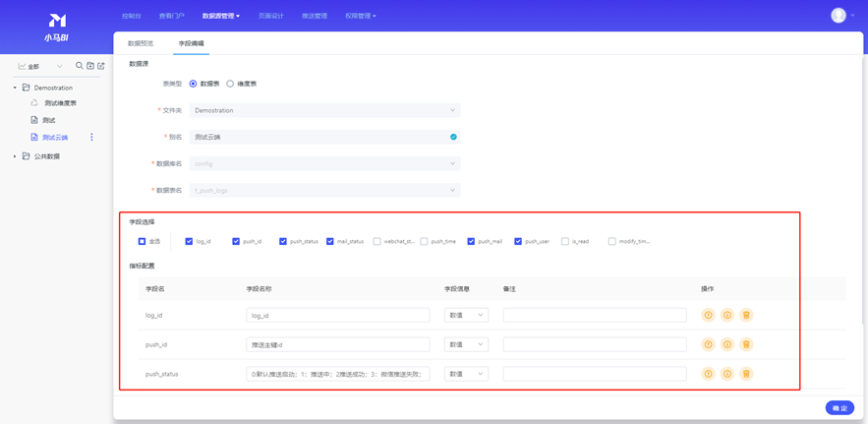Open the 文件夹 Demostration dropdown
The width and height of the screenshot is (868, 424).
324,111
